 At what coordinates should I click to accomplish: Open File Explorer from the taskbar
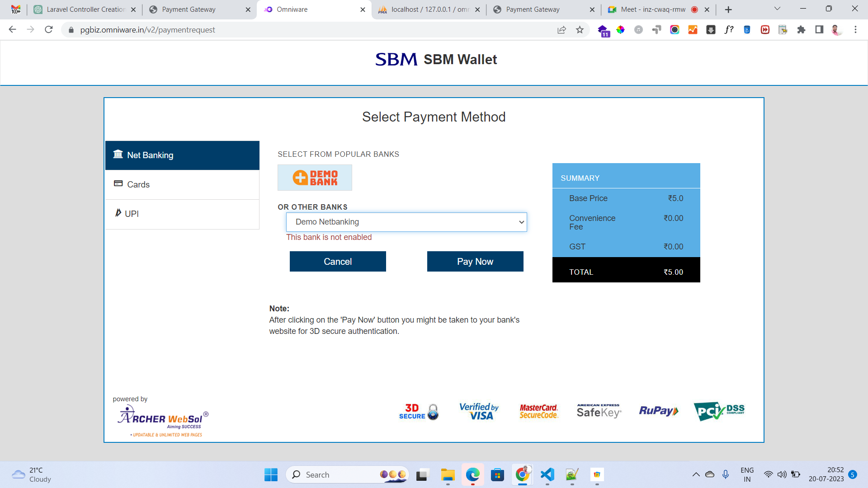448,475
